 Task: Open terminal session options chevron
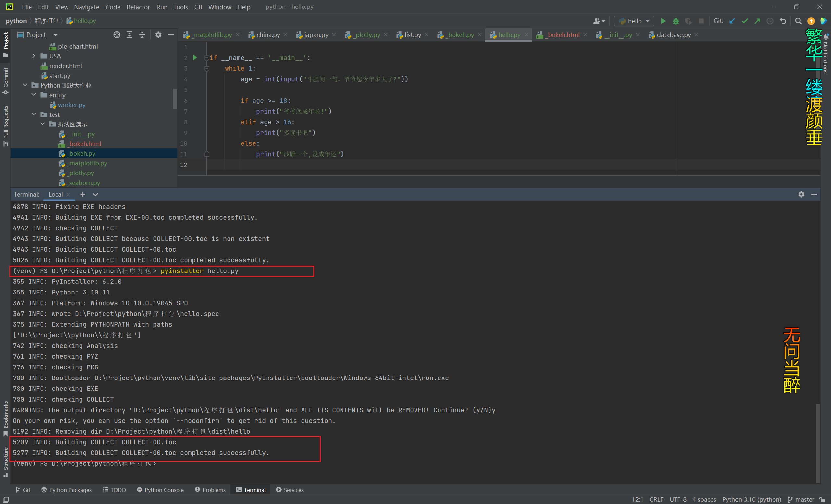tap(95, 194)
